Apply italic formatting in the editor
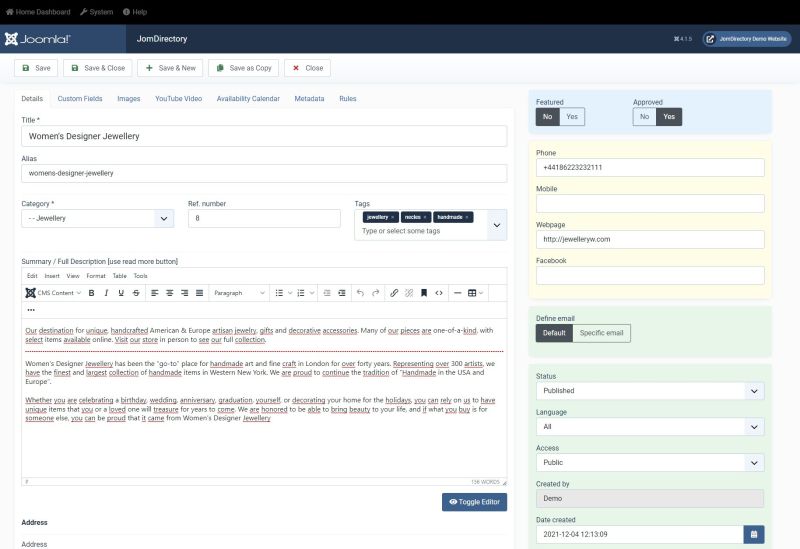The width and height of the screenshot is (800, 549). tap(106, 293)
